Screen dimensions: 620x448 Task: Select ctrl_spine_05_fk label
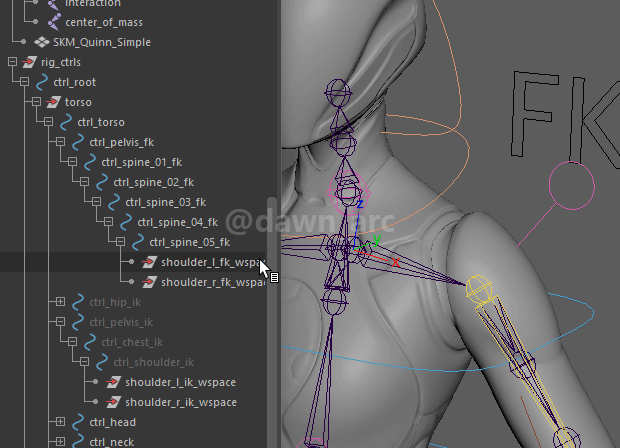(x=190, y=242)
